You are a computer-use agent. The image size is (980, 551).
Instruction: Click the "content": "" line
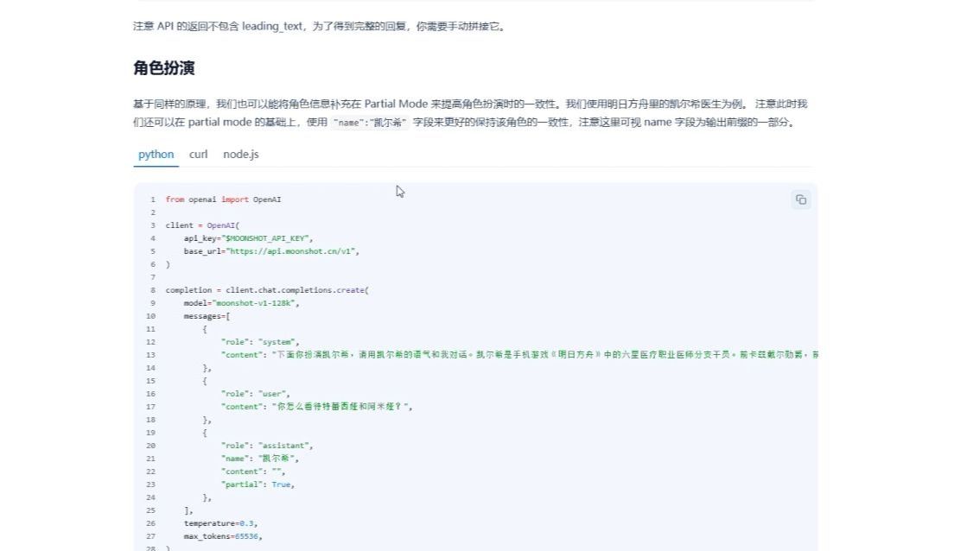coord(253,472)
